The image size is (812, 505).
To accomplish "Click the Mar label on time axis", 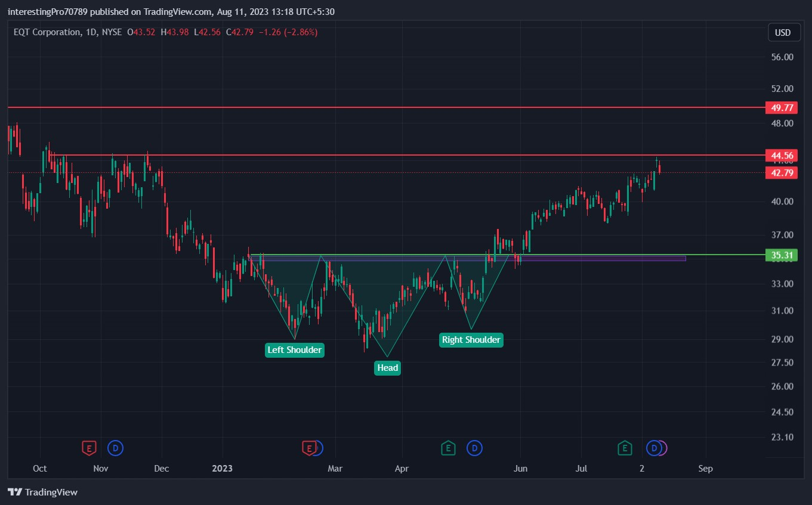I will [x=335, y=469].
